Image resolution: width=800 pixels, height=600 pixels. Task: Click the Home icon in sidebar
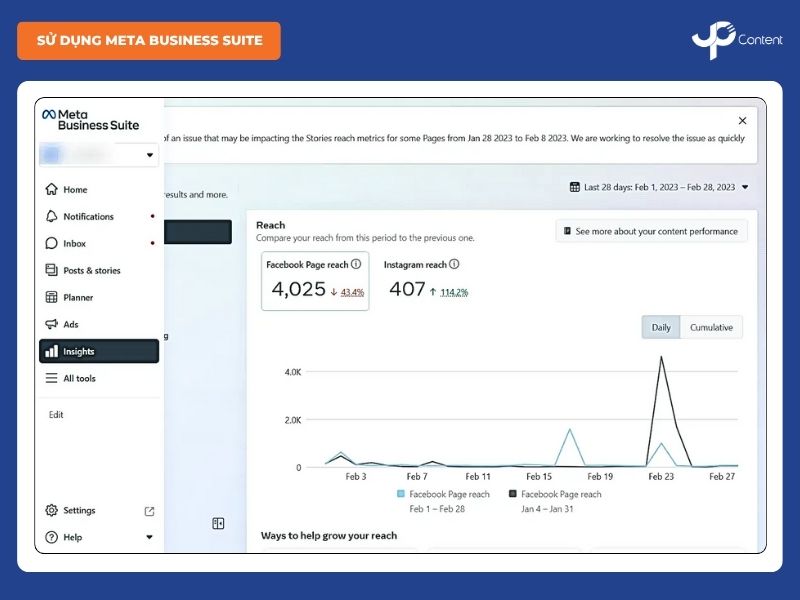[x=52, y=190]
